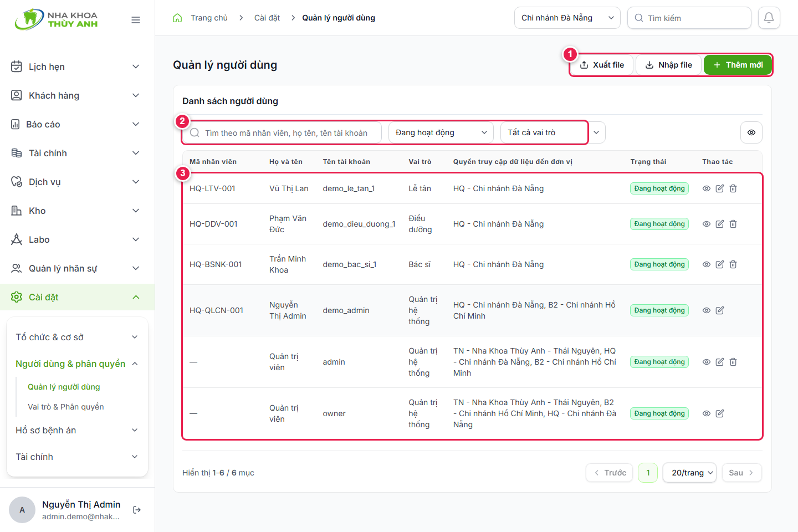Edit user demo_admin with pencil icon
The width and height of the screenshot is (798, 532).
click(720, 310)
